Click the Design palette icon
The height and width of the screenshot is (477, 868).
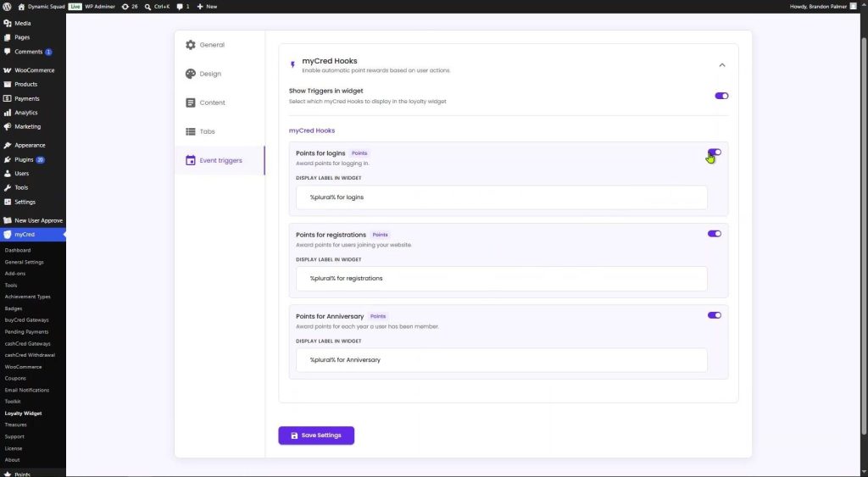point(191,74)
